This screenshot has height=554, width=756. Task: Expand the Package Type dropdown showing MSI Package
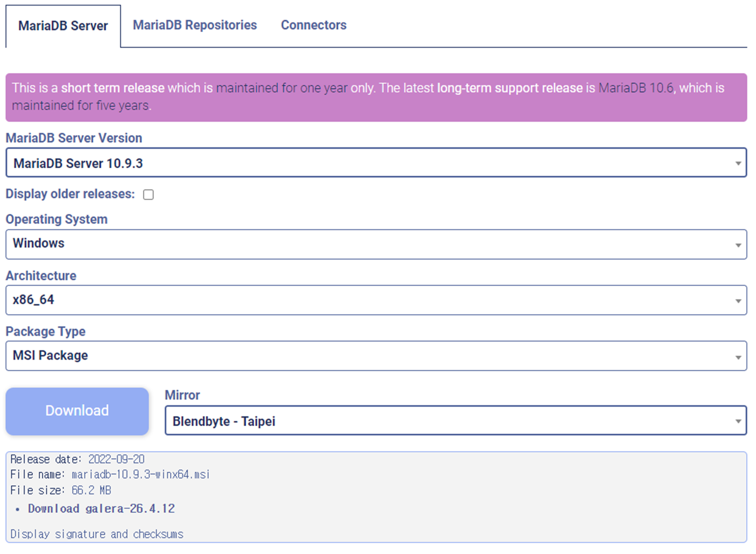(x=376, y=356)
